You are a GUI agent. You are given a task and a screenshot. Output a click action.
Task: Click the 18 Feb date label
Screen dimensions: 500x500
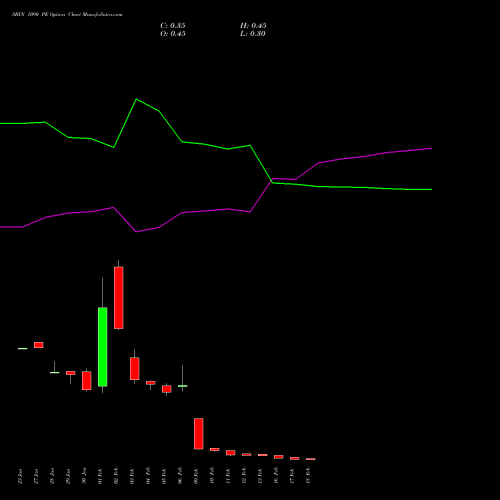(x=308, y=476)
